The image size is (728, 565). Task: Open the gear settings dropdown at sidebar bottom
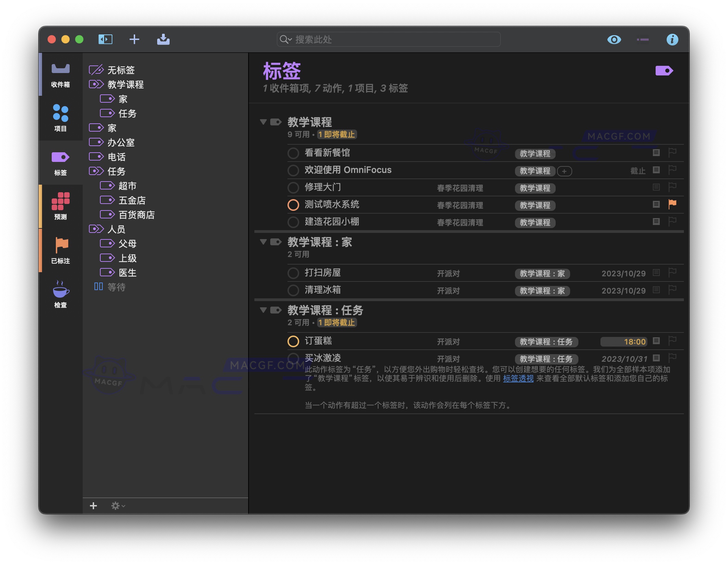[117, 505]
